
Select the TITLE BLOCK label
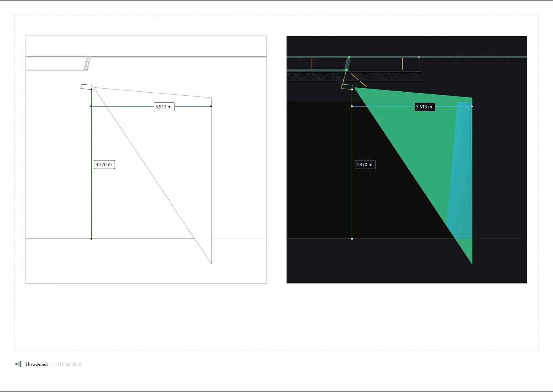coord(67,364)
